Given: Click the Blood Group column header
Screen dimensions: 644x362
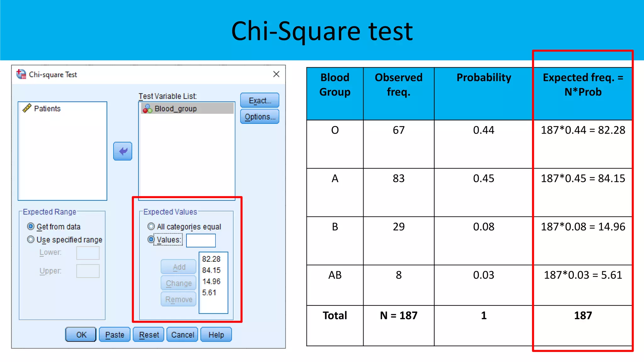Looking at the screenshot, I should [x=335, y=94].
